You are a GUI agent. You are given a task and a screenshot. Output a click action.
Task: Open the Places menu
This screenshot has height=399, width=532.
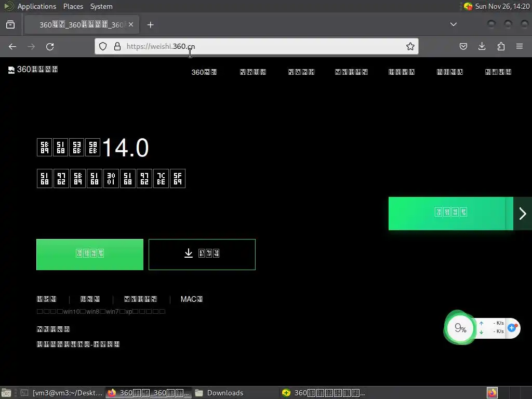[73, 6]
